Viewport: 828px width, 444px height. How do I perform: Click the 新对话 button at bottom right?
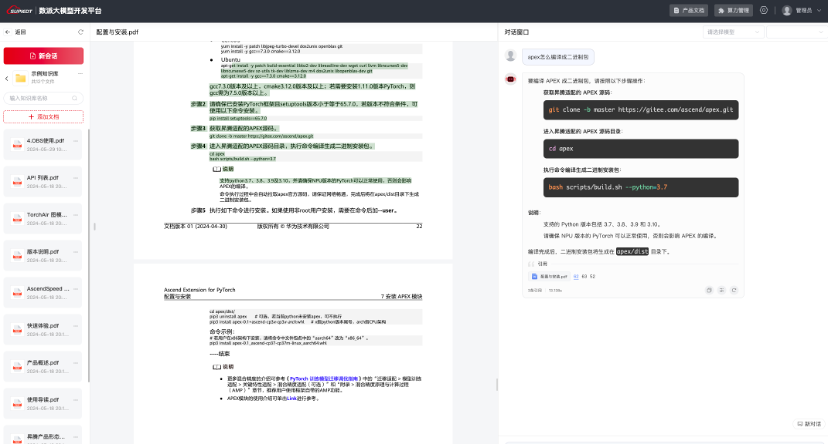809,424
